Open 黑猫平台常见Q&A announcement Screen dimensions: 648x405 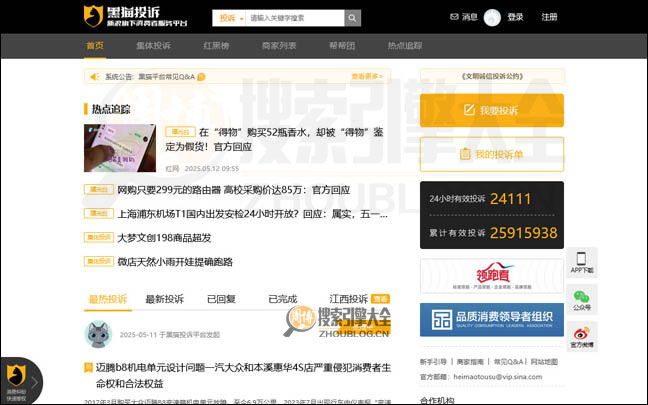(x=167, y=76)
